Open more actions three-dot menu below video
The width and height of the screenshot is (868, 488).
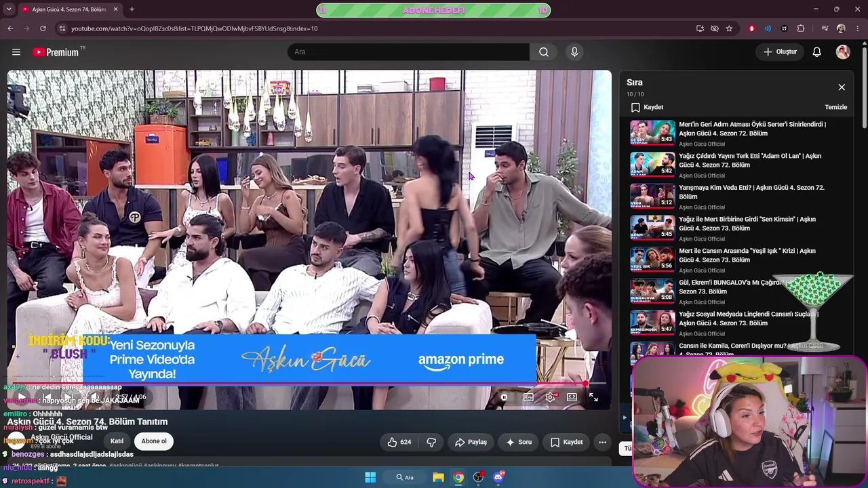(x=602, y=442)
